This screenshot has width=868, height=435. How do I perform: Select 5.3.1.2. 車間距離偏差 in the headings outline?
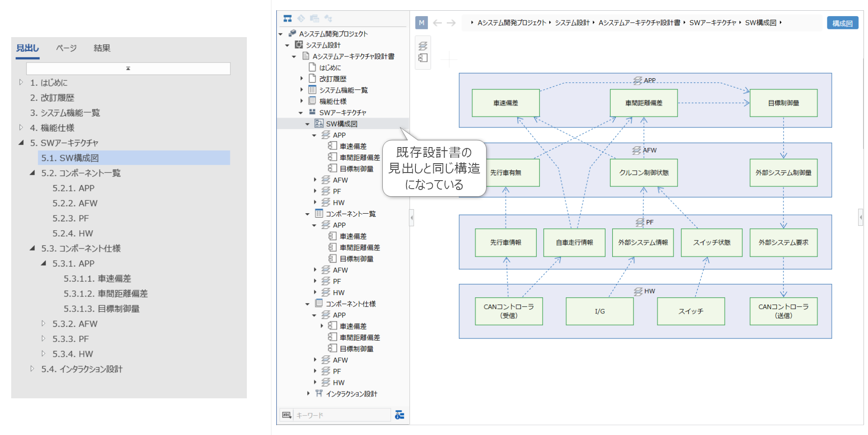click(x=106, y=293)
